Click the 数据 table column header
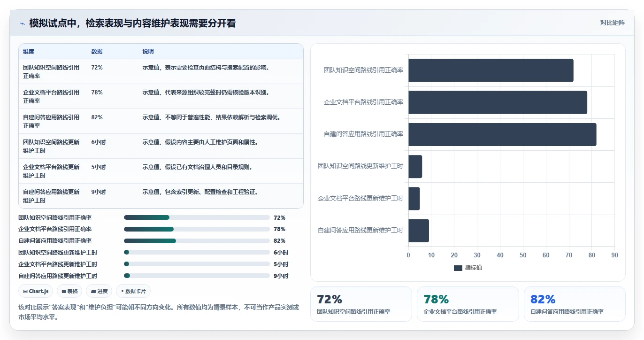Image resolution: width=644 pixels, height=340 pixels. [x=97, y=52]
